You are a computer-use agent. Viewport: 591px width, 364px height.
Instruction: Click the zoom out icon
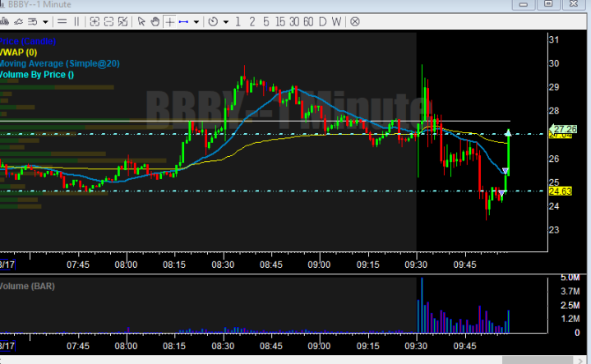click(109, 22)
